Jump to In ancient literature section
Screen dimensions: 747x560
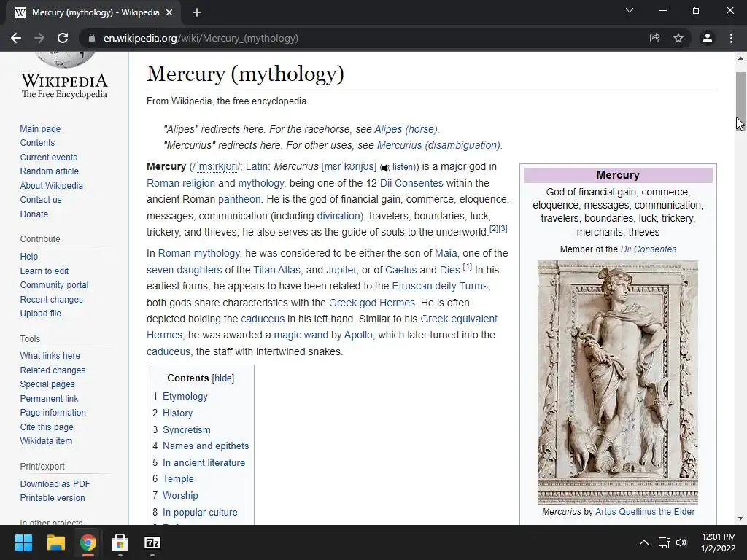204,462
